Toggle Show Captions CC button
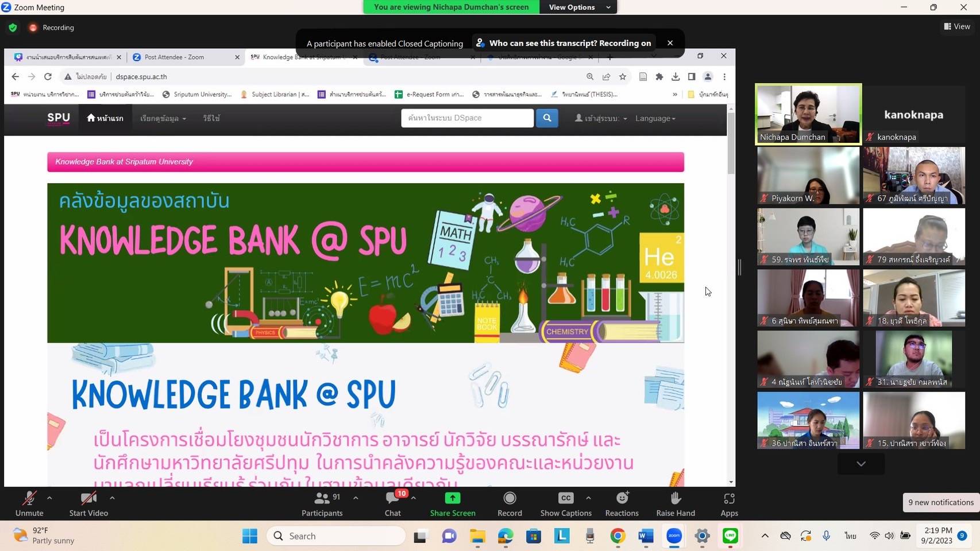The width and height of the screenshot is (980, 551). (566, 498)
